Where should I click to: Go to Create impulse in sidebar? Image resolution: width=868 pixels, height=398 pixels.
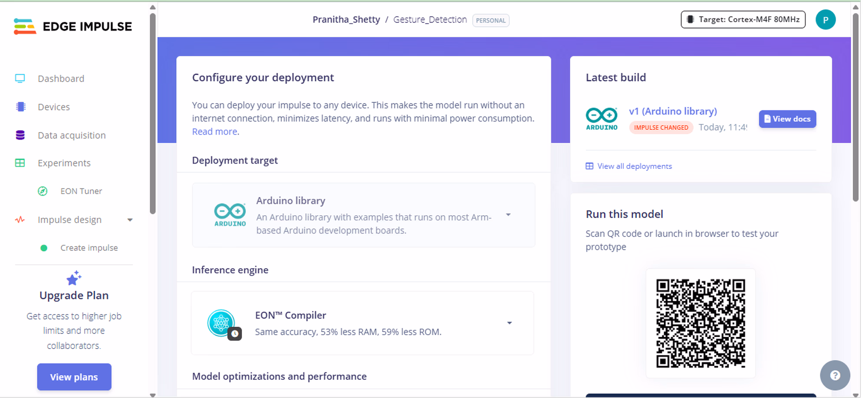pos(89,248)
